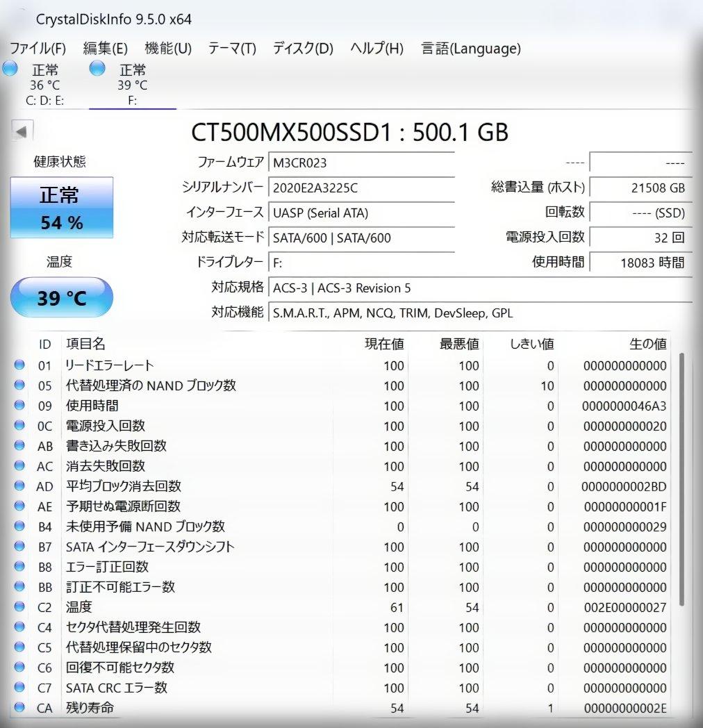Select threshold value 10 in NAND row
The image size is (703, 728).
[x=547, y=386]
